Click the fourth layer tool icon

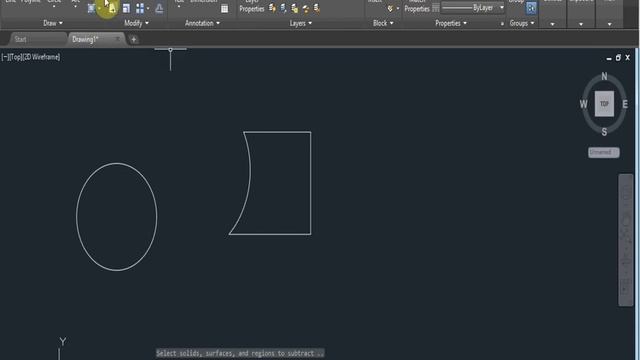click(306, 8)
